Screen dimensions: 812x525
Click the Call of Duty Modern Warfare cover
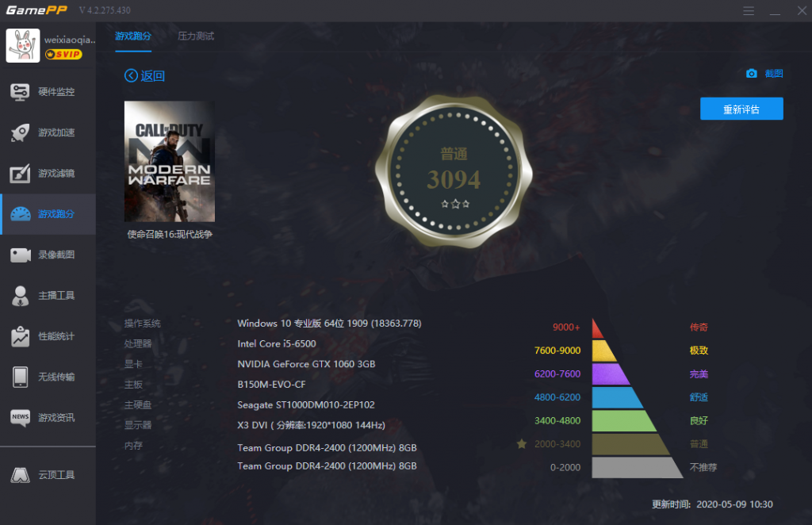pyautogui.click(x=170, y=162)
